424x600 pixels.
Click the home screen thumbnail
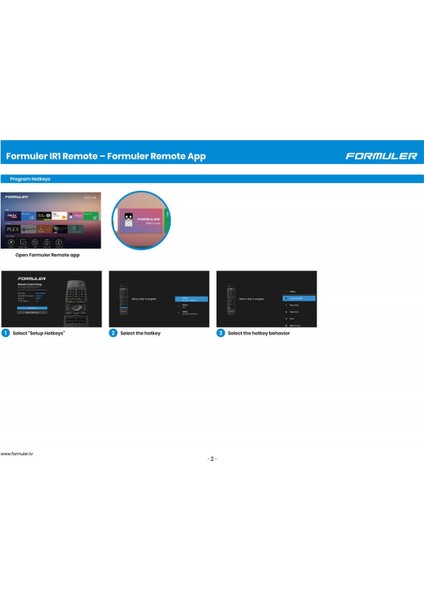[51, 220]
